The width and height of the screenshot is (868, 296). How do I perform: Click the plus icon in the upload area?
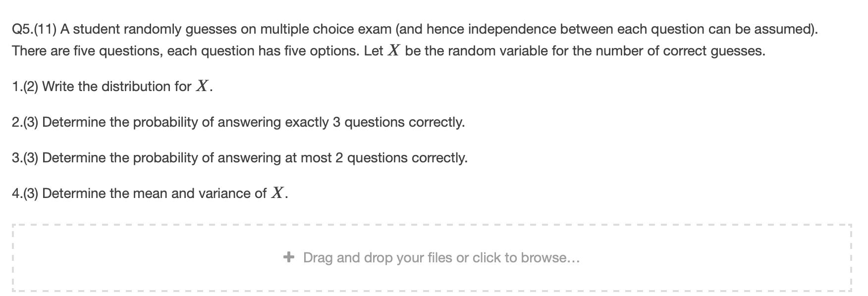(x=289, y=257)
